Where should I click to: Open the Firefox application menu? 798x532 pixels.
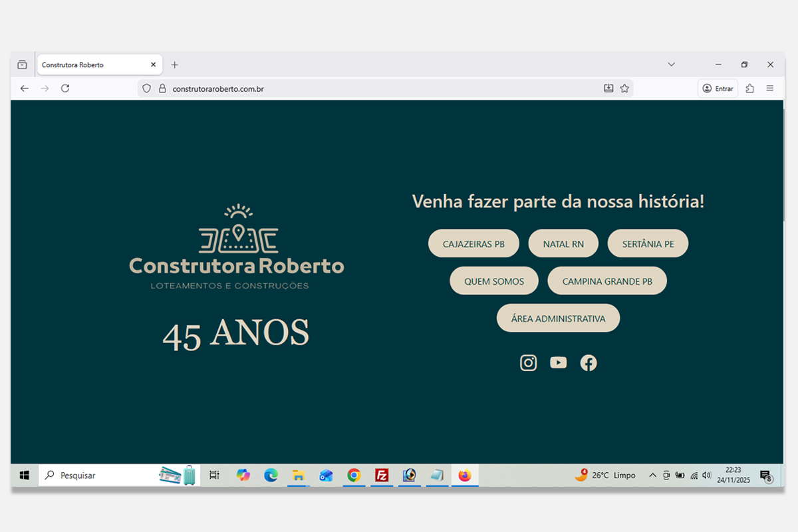770,88
